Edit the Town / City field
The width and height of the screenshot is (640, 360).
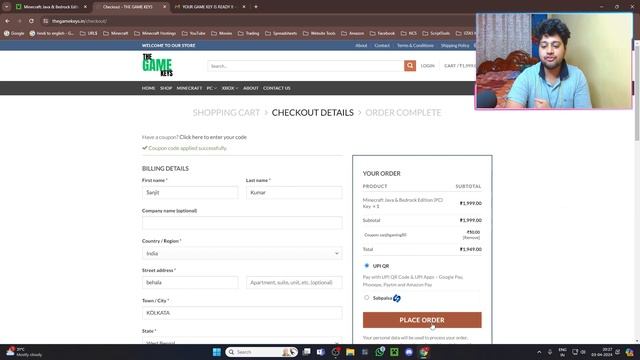point(242,313)
